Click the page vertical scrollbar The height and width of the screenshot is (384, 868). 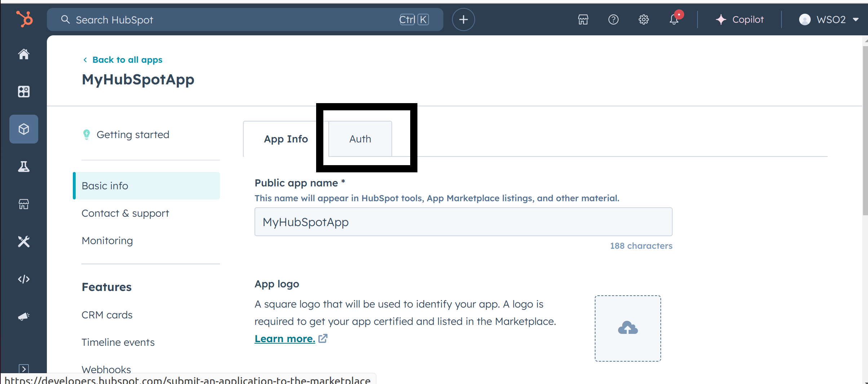pos(865,130)
